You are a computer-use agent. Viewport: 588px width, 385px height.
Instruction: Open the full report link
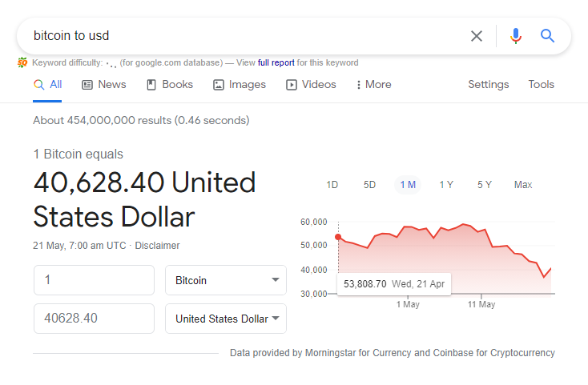point(276,62)
